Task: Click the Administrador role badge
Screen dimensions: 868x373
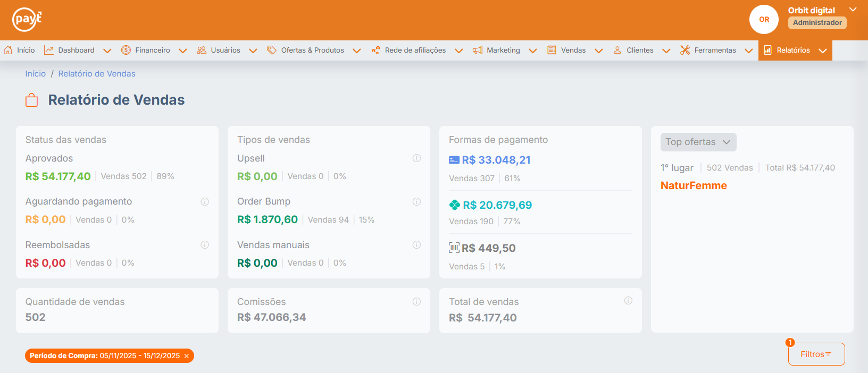Action: [817, 23]
